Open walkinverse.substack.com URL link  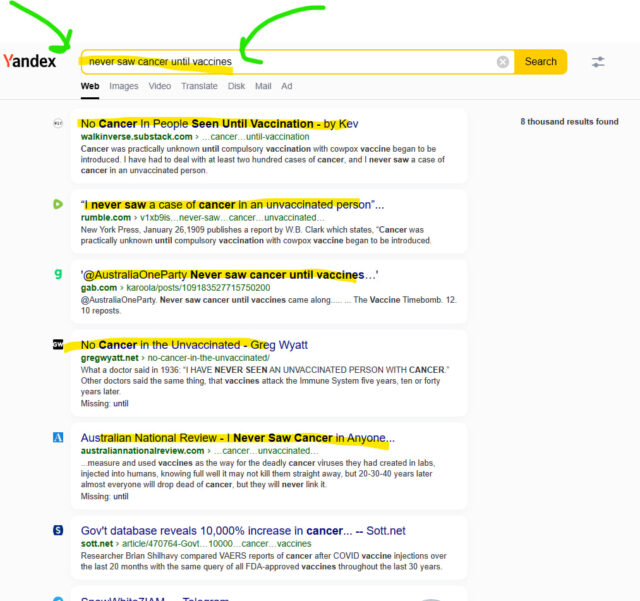pos(136,136)
